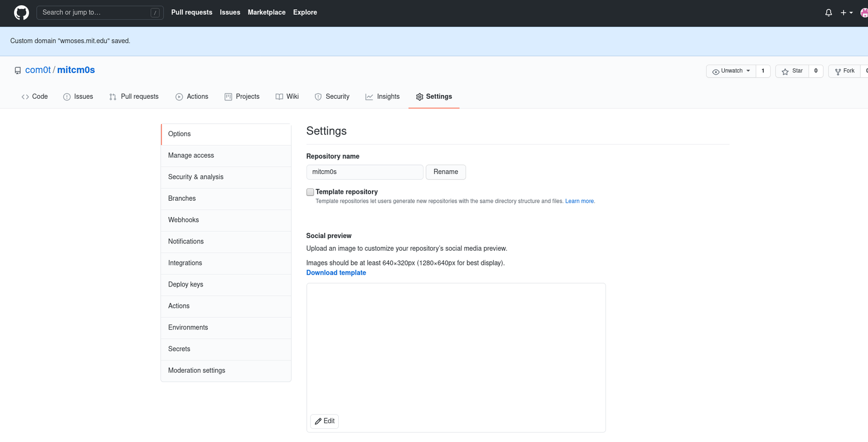Open Notifications settings in sidebar
Image resolution: width=868 pixels, height=442 pixels.
pyautogui.click(x=226, y=242)
